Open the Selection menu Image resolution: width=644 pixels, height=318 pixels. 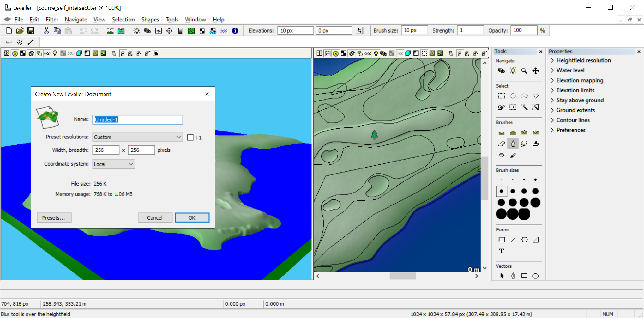(x=123, y=20)
